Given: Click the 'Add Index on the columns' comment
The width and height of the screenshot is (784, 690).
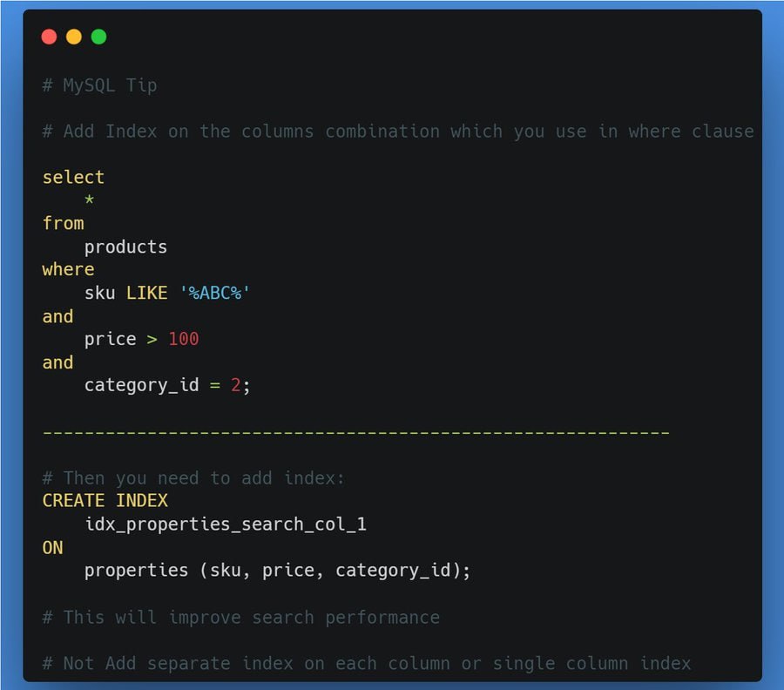Looking at the screenshot, I should click(x=398, y=132).
